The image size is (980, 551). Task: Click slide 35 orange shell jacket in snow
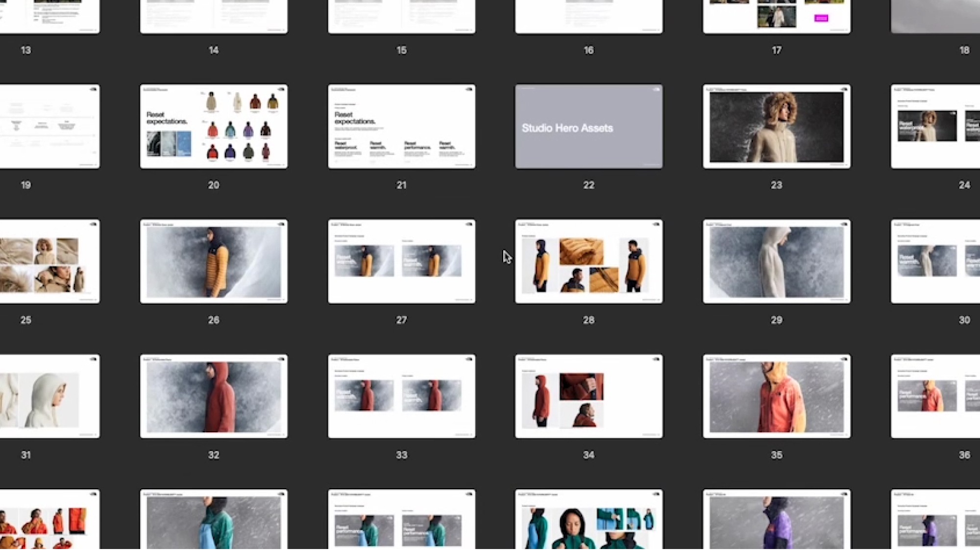[x=777, y=396]
